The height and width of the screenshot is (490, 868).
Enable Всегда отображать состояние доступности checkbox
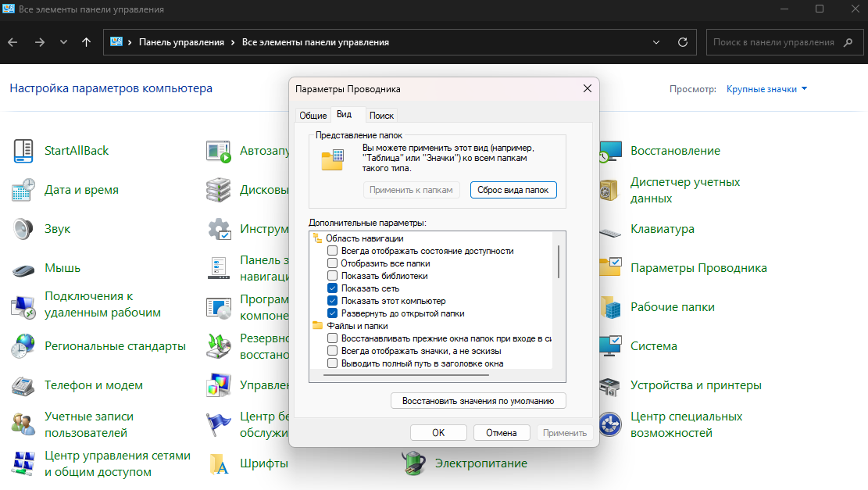coord(332,251)
